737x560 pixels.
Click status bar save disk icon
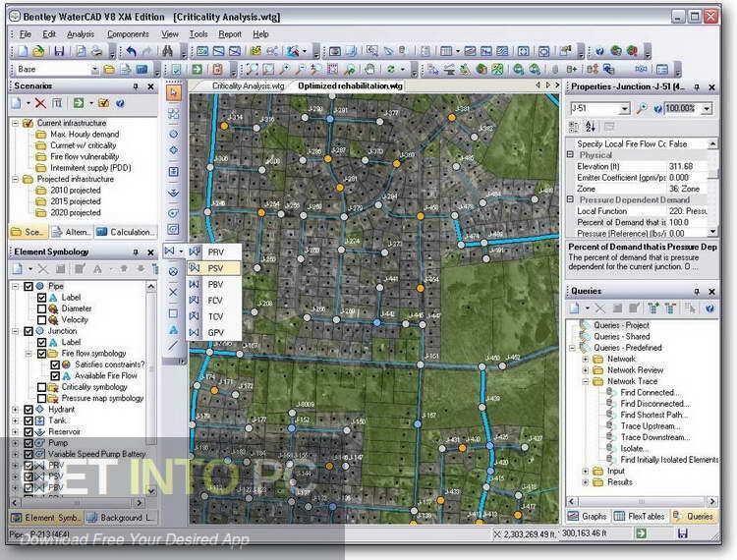point(683,533)
